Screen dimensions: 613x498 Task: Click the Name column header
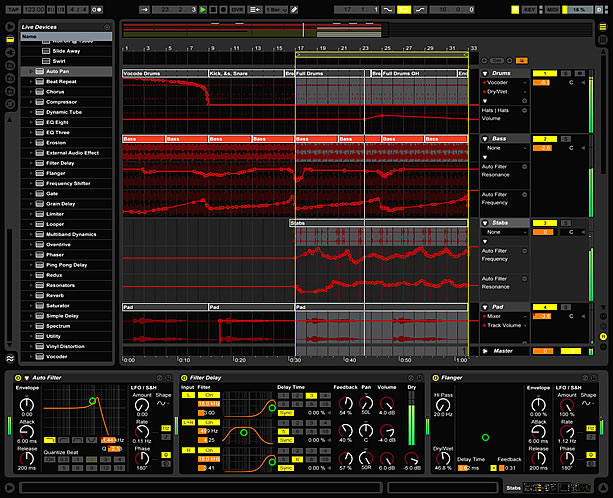click(x=66, y=36)
